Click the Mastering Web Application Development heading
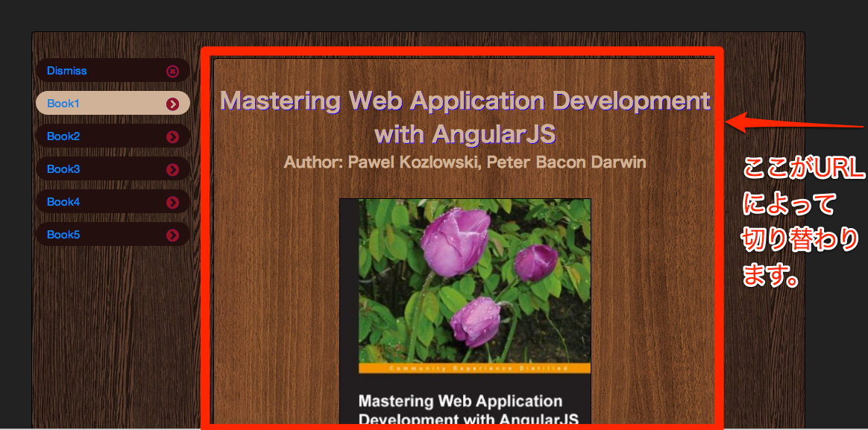Viewport: 868px width, 430px height. tap(465, 101)
